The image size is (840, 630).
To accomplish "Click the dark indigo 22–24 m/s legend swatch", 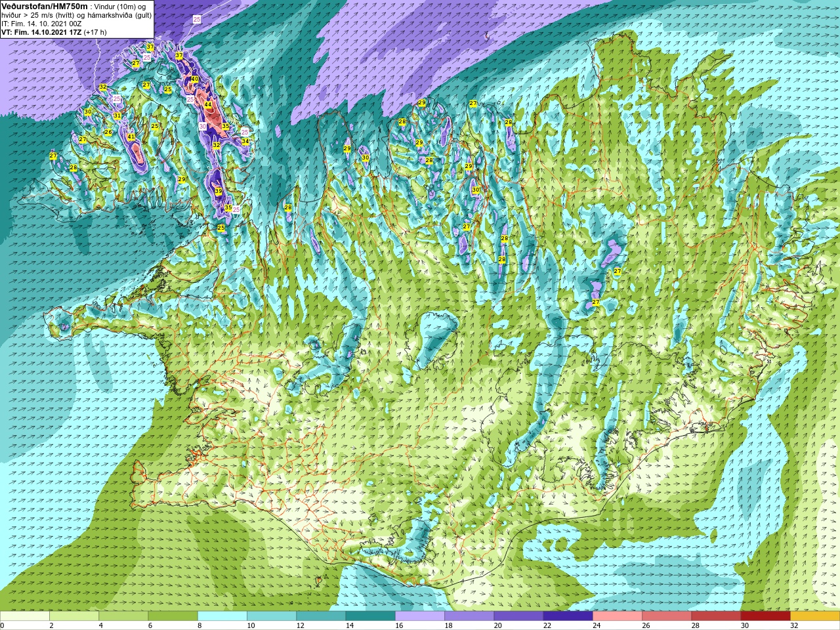I will pyautogui.click(x=568, y=616).
